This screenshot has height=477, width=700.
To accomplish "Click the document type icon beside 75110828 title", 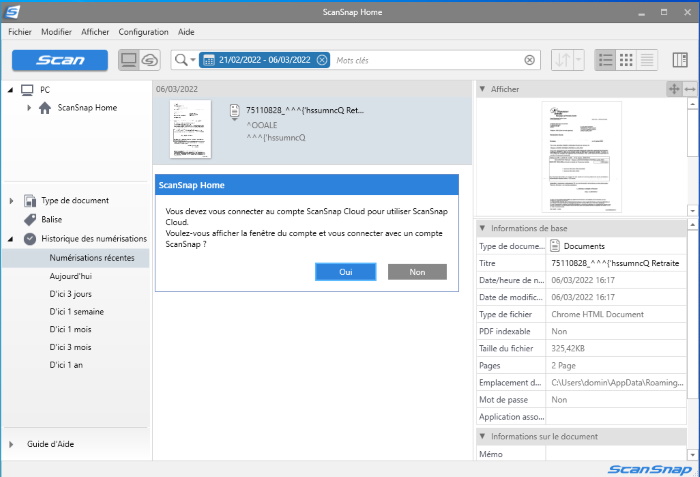I will (x=234, y=111).
